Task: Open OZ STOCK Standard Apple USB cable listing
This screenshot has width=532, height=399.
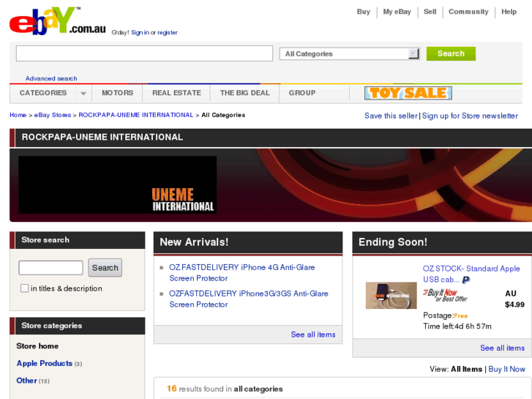Action: [471, 274]
